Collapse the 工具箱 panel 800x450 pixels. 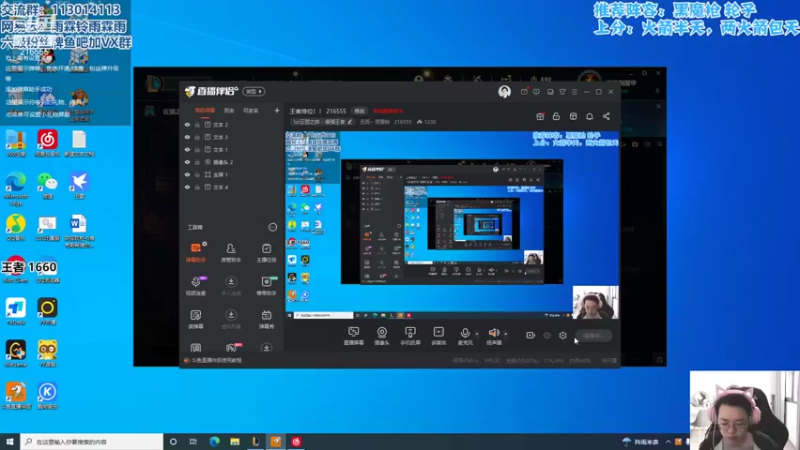[272, 227]
